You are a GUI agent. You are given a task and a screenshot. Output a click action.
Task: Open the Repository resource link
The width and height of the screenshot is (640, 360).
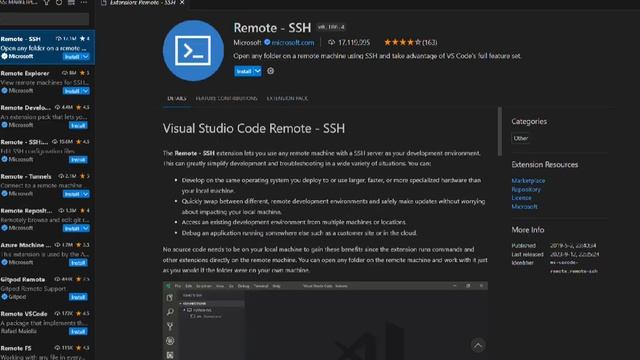[x=526, y=189]
